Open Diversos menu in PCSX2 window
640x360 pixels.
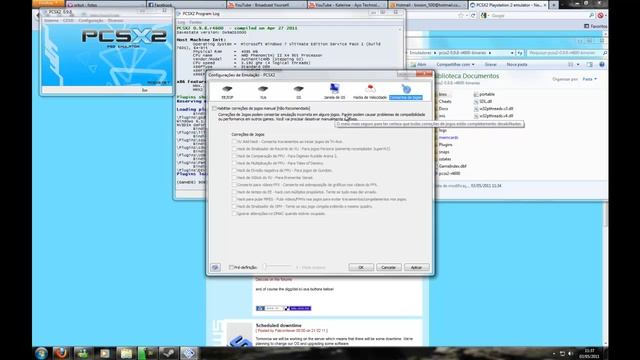[116, 20]
